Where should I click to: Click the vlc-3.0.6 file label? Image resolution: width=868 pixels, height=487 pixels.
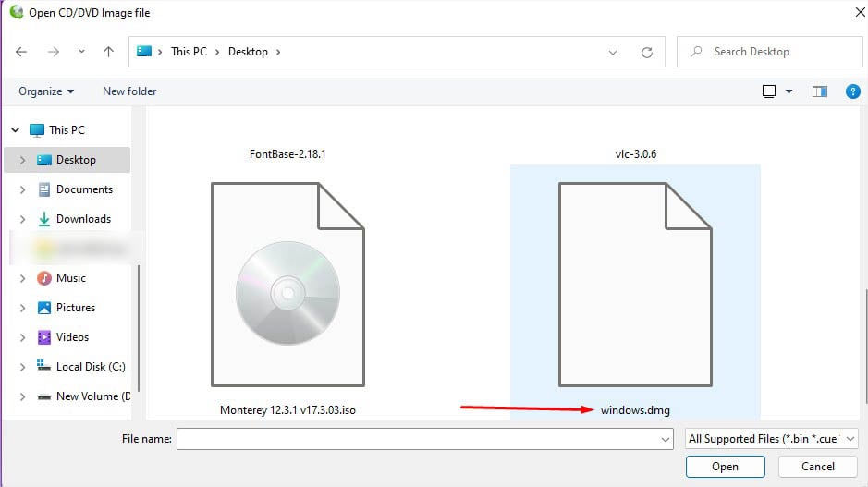[x=635, y=153]
